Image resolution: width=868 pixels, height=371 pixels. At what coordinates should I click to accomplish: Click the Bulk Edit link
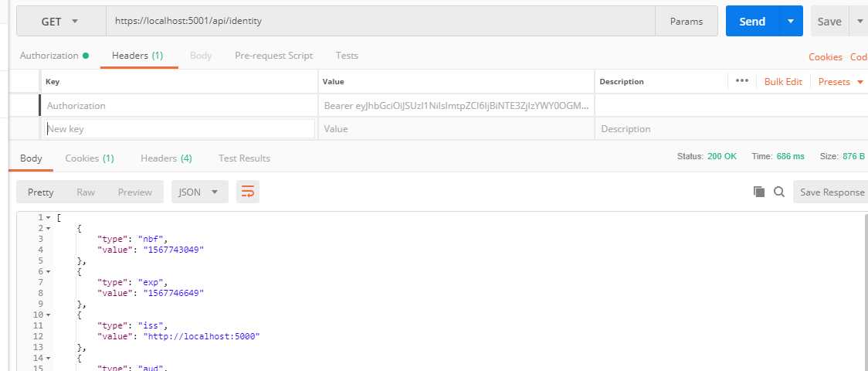tap(783, 82)
